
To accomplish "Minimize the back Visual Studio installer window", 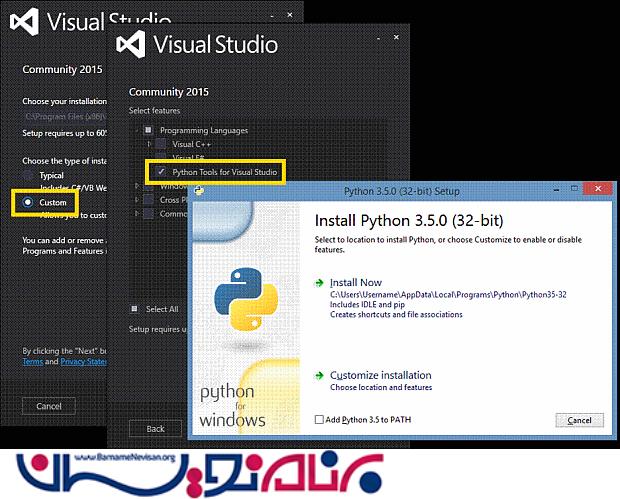I will point(272,16).
